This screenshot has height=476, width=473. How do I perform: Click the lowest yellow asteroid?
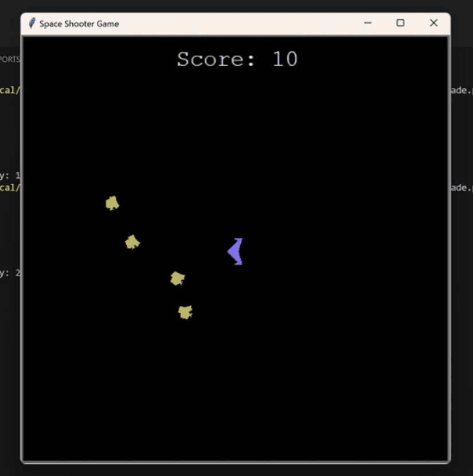click(x=185, y=312)
